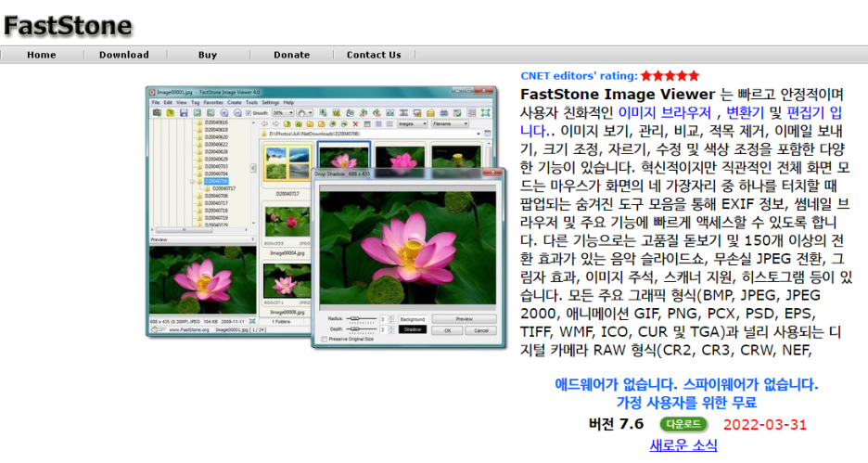Open the Images filter dropdown
Screen dimensions: 868x463
[x=413, y=124]
